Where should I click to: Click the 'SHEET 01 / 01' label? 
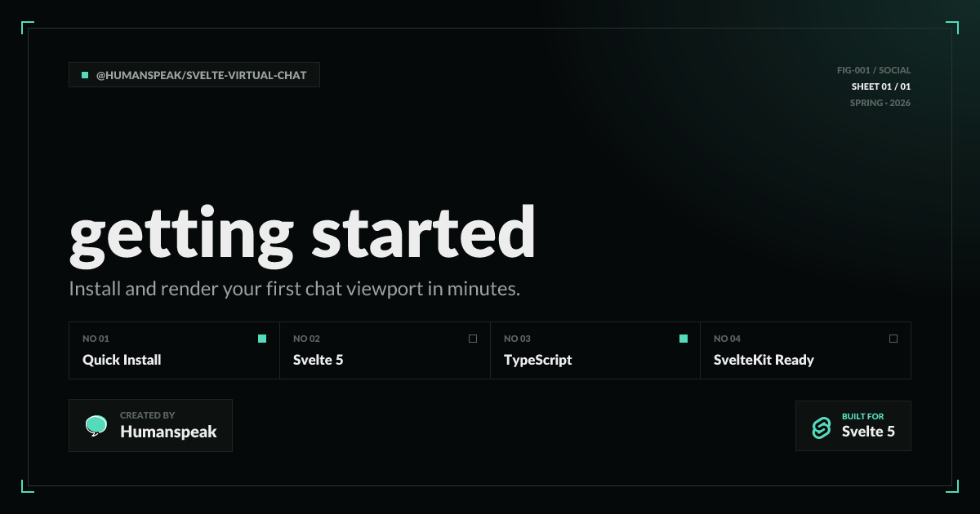pos(881,86)
